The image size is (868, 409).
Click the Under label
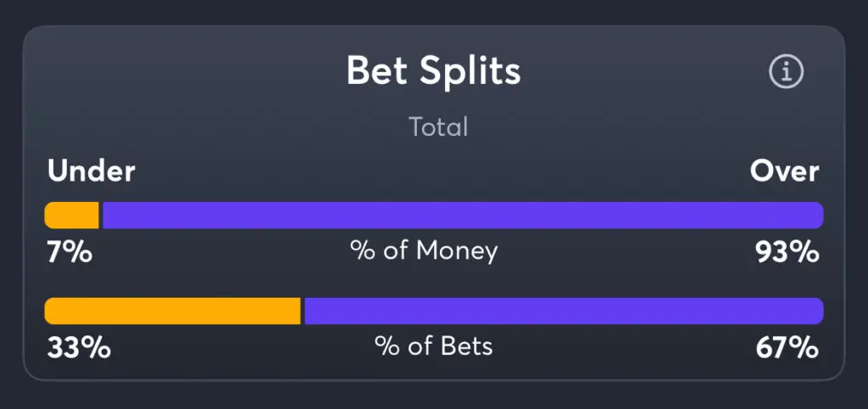click(92, 171)
